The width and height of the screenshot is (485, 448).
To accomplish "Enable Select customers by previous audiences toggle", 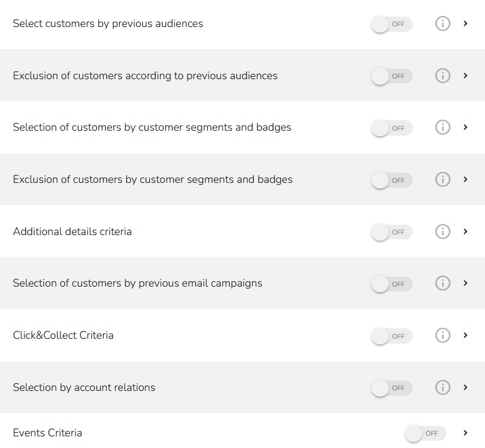I will click(x=392, y=25).
